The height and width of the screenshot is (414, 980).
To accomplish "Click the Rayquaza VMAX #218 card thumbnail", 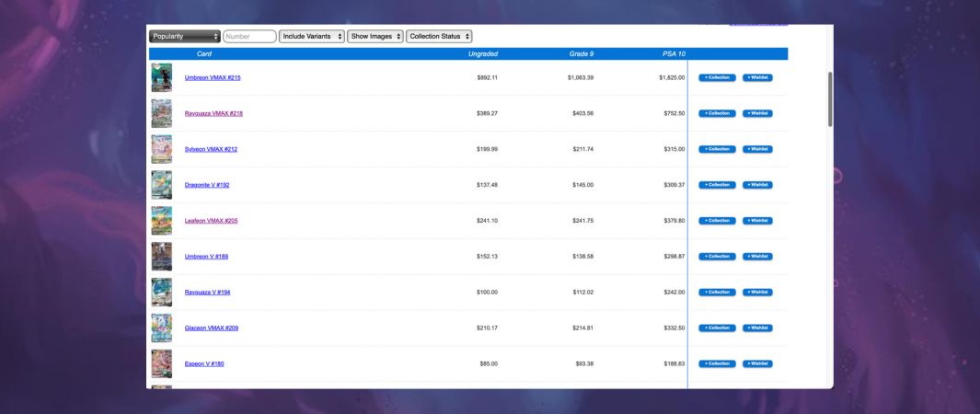I will pos(161,114).
